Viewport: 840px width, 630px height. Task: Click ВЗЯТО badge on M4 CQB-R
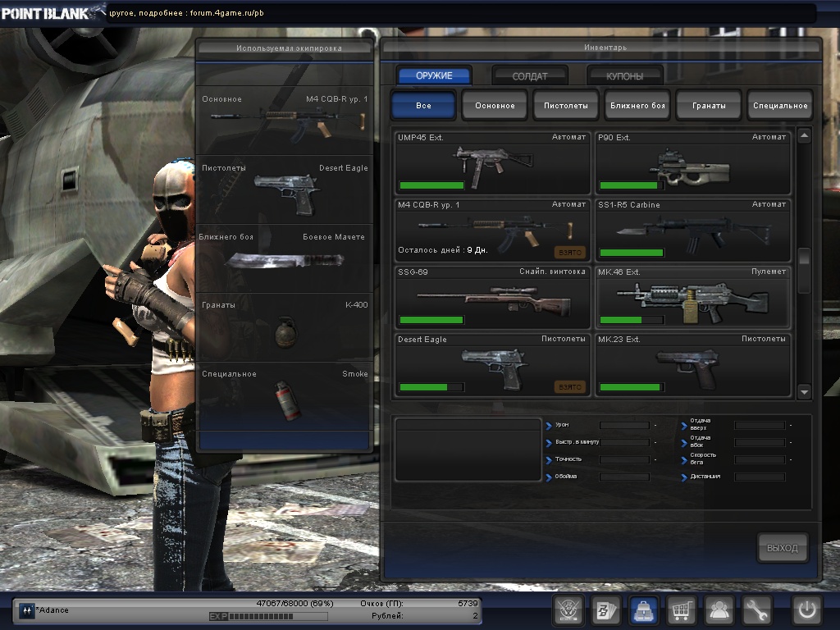coord(569,253)
